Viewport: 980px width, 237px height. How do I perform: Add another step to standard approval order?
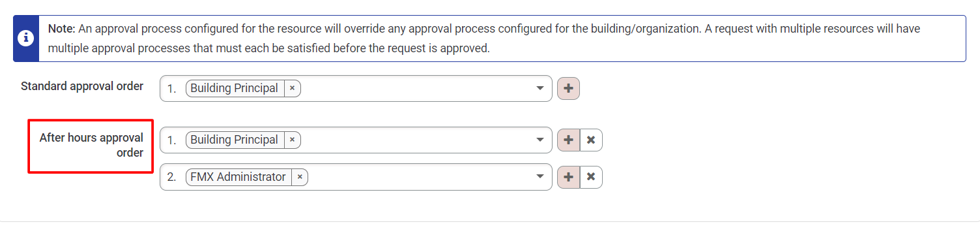[568, 88]
